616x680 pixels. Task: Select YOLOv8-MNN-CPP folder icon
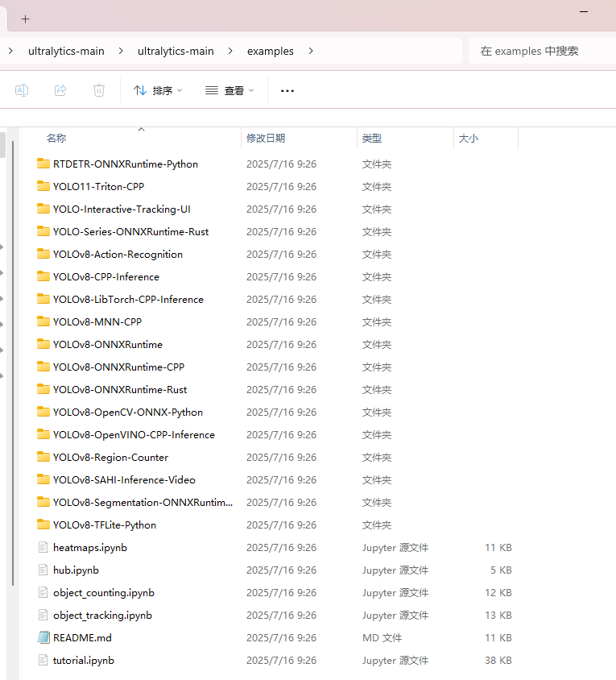(43, 321)
